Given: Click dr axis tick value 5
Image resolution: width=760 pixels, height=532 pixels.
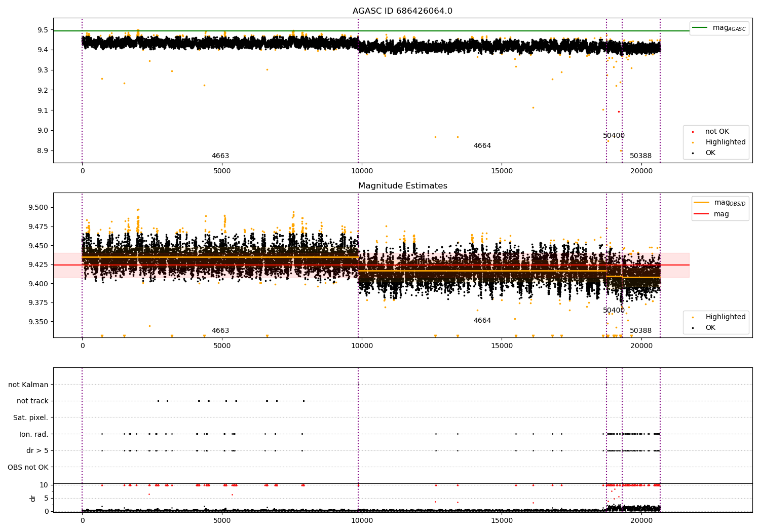Looking at the screenshot, I should point(47,498).
